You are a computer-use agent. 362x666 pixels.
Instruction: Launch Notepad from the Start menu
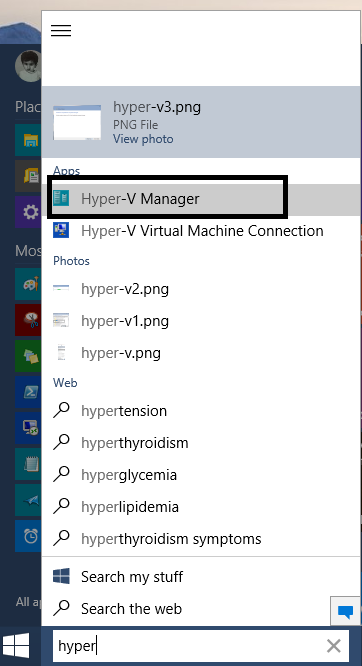28,464
